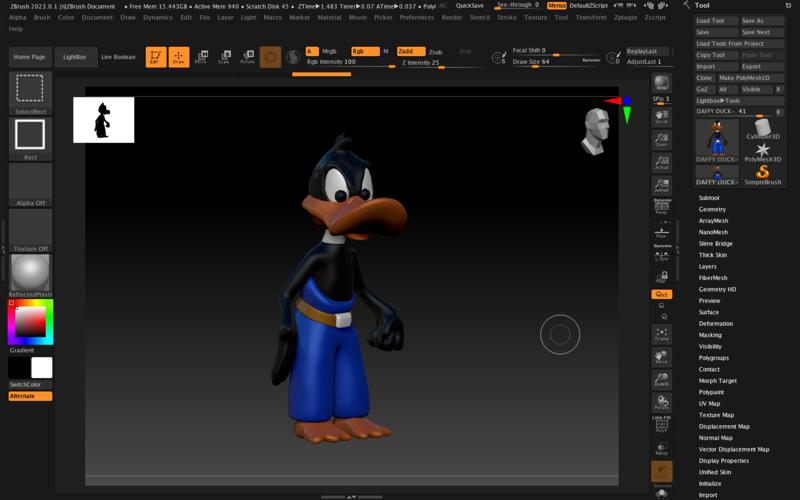Expand the NanoMesh section
Viewport: 800px width, 500px height.
click(713, 232)
